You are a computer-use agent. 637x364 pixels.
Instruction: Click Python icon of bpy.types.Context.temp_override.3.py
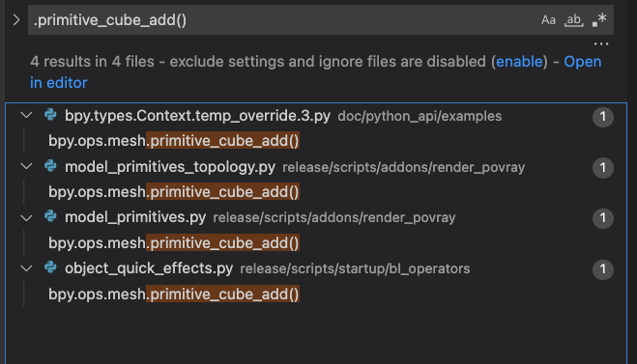tap(50, 115)
